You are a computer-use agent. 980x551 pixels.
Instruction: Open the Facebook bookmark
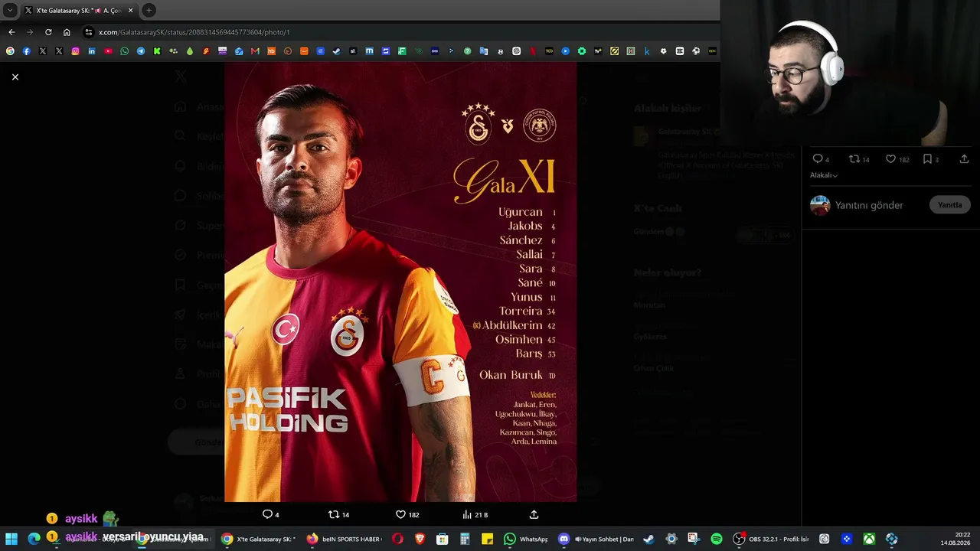tap(26, 51)
